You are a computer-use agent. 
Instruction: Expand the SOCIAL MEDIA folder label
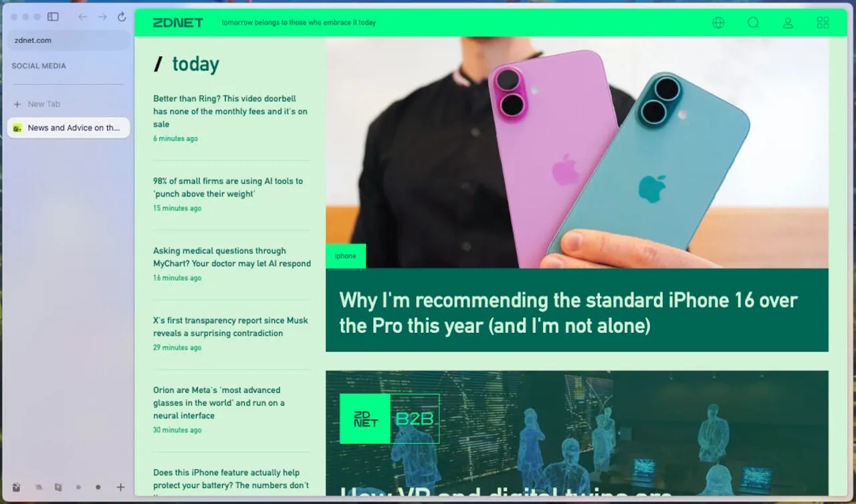39,66
